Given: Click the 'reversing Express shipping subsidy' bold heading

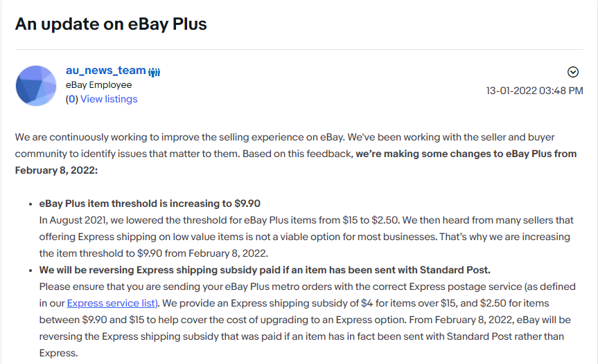Looking at the screenshot, I should pyautogui.click(x=265, y=270).
